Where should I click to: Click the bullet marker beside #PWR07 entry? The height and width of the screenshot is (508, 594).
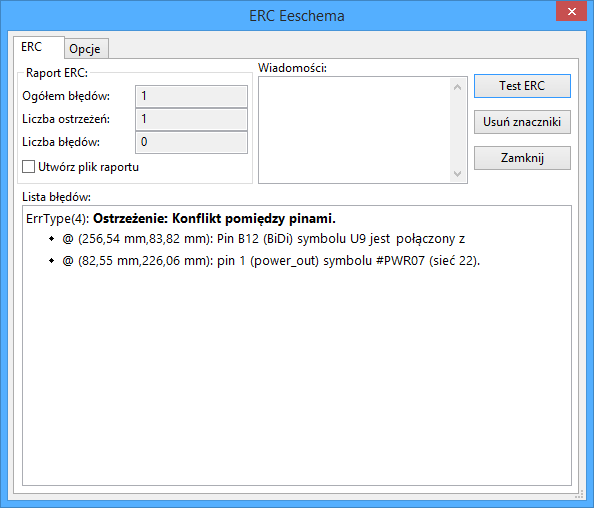coord(52,261)
